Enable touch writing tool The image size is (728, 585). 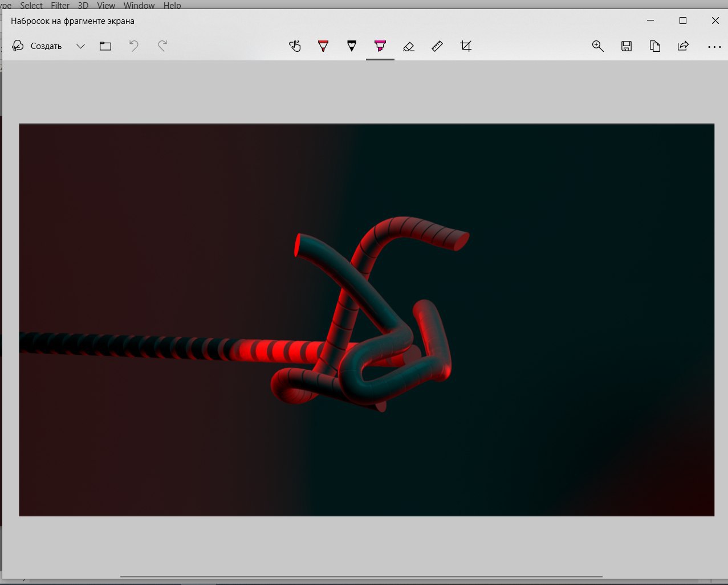295,46
